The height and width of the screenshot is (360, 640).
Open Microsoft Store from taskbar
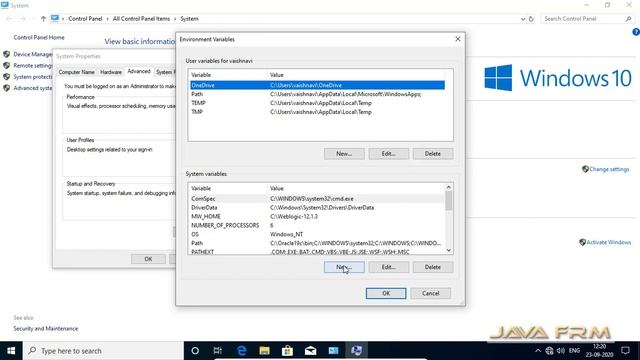point(287,351)
